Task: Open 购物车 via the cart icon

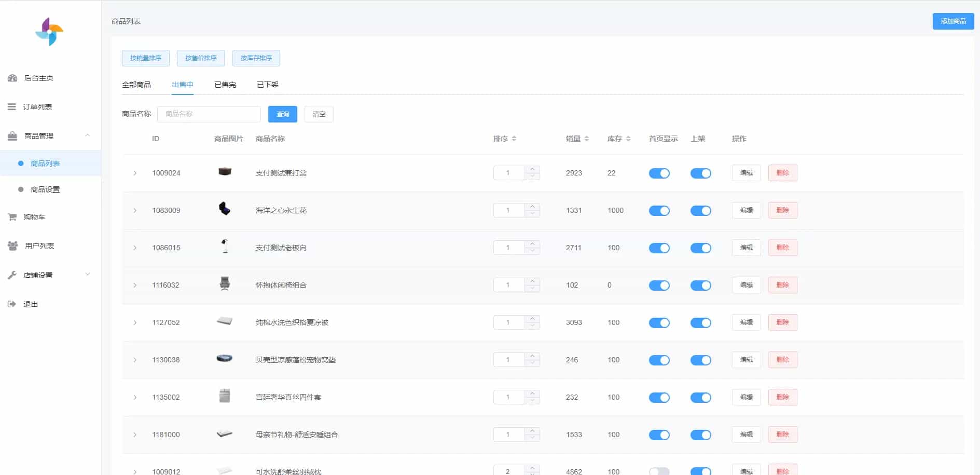Action: click(12, 216)
